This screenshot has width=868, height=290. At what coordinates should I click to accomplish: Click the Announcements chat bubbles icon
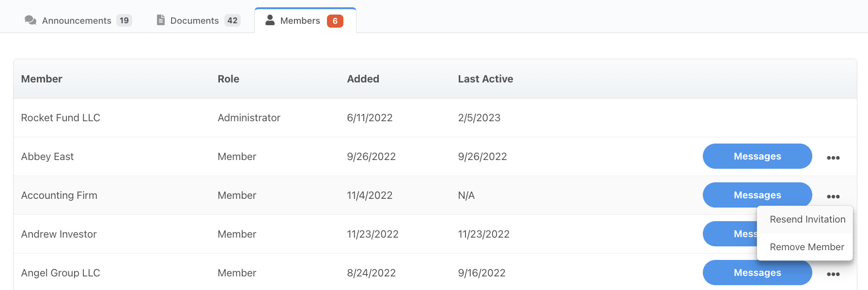pos(31,20)
